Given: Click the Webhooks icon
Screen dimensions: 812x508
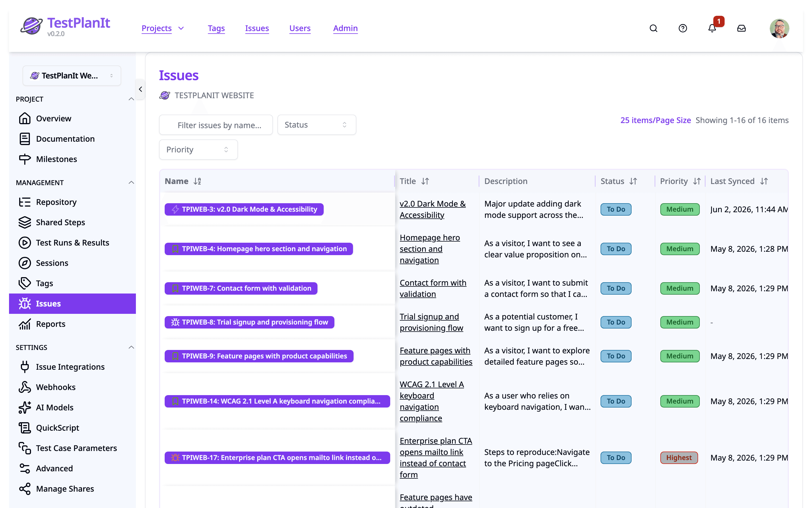Looking at the screenshot, I should 25,387.
